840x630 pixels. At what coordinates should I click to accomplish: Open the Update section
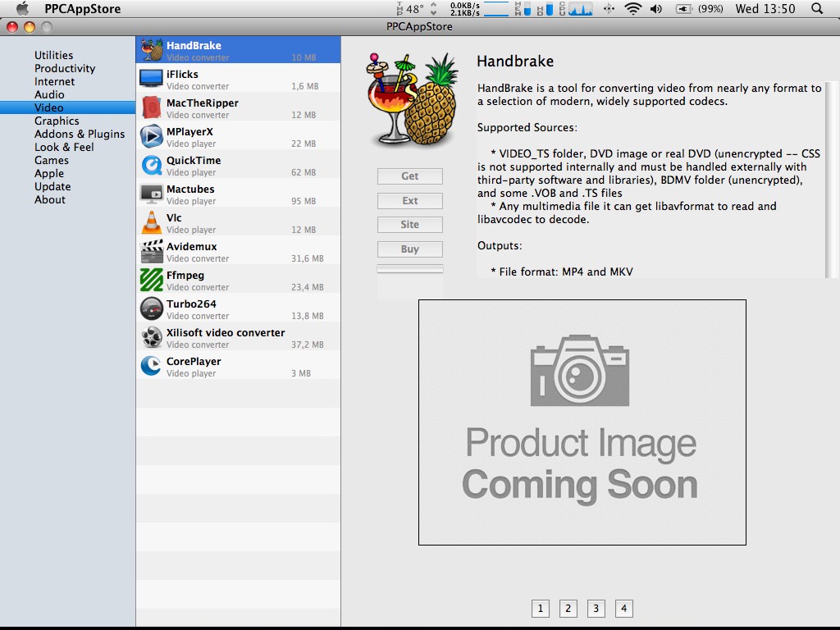point(52,186)
